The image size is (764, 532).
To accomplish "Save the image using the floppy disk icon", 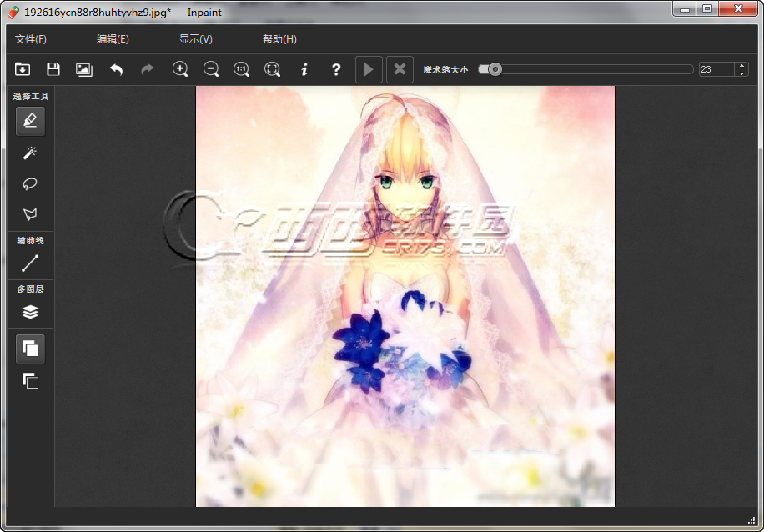I will (53, 69).
